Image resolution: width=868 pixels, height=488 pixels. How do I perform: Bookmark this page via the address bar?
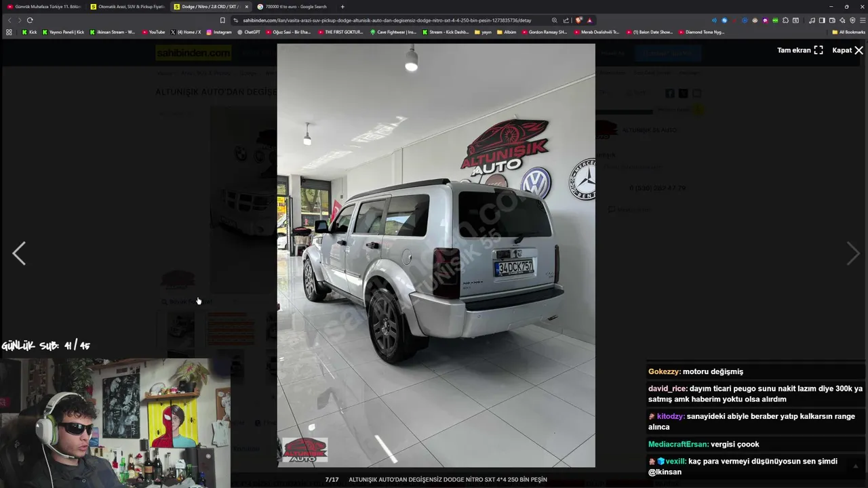[222, 20]
